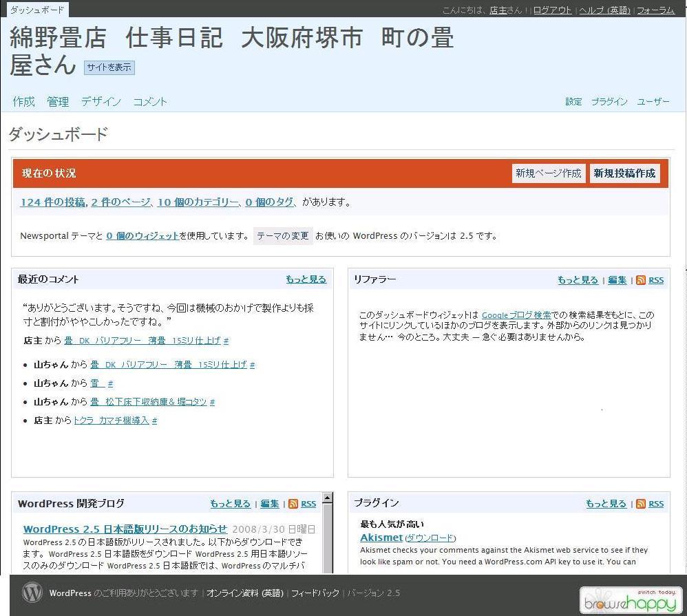Click もっと見る in 最近のコメント widget
Image resolution: width=687 pixels, height=616 pixels.
click(306, 279)
